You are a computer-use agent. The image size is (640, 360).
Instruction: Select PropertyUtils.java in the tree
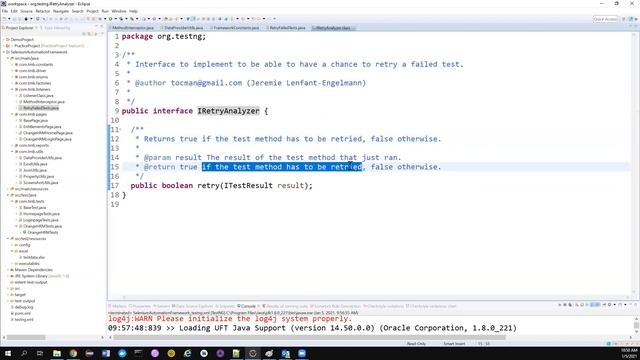tap(38, 176)
